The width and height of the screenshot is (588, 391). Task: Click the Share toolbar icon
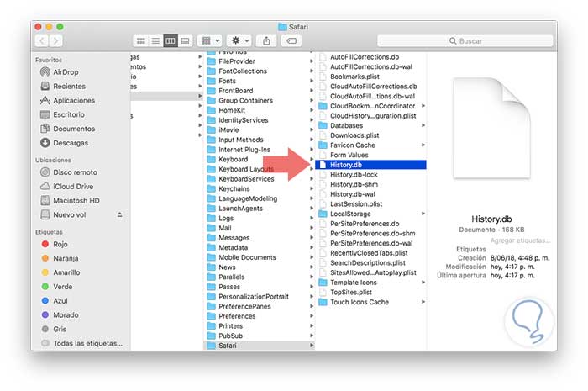coord(266,41)
